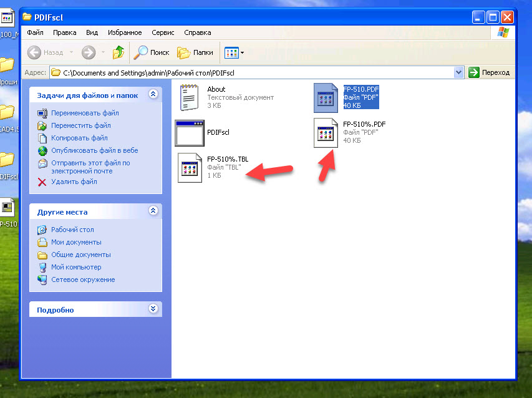Click Отправить этот файл по электронной почте
Viewport: 532px width, 398px height.
coord(90,167)
